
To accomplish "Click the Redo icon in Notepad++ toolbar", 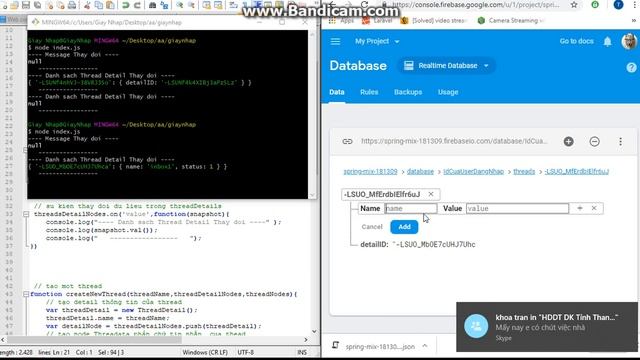I will click(137, 5).
